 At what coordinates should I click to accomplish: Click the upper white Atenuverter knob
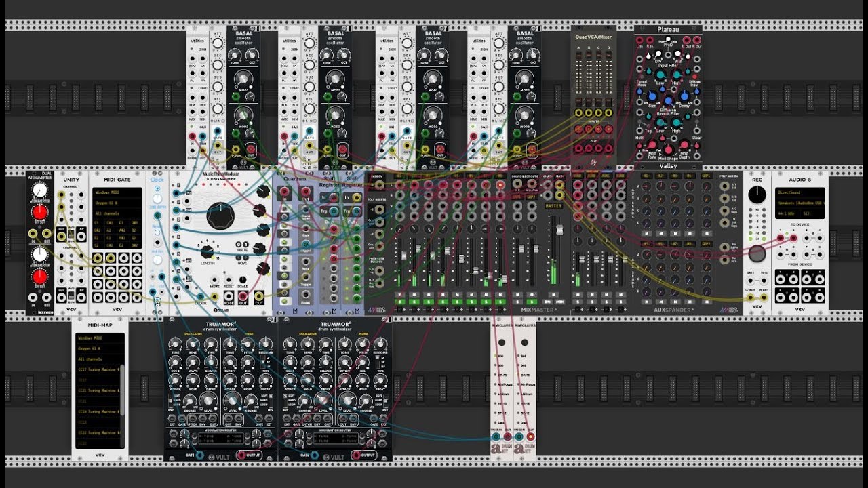(x=40, y=190)
